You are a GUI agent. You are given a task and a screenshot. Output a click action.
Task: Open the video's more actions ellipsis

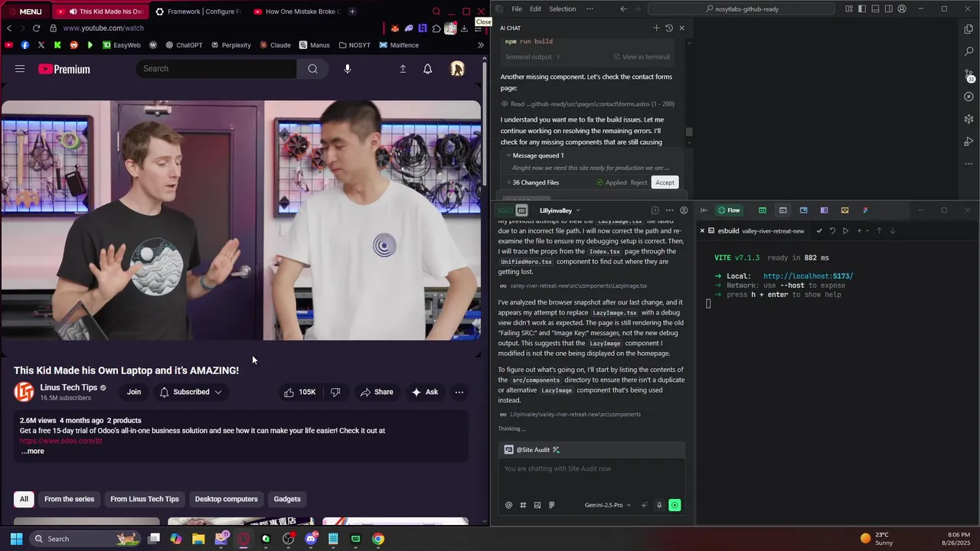[459, 392]
